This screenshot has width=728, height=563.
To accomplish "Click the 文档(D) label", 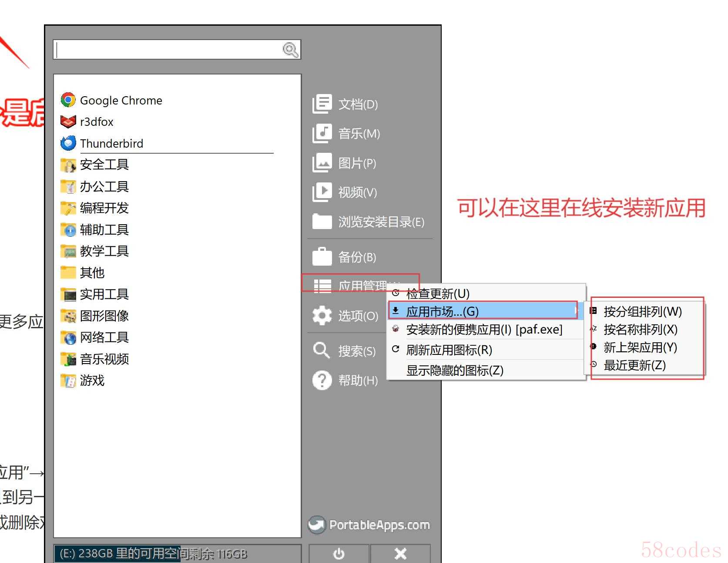I will click(x=358, y=104).
